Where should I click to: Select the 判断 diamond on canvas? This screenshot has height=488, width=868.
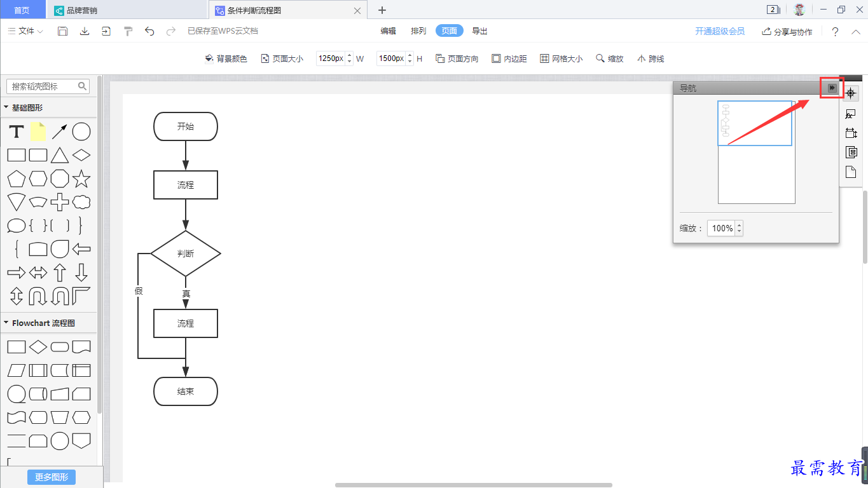(x=186, y=254)
